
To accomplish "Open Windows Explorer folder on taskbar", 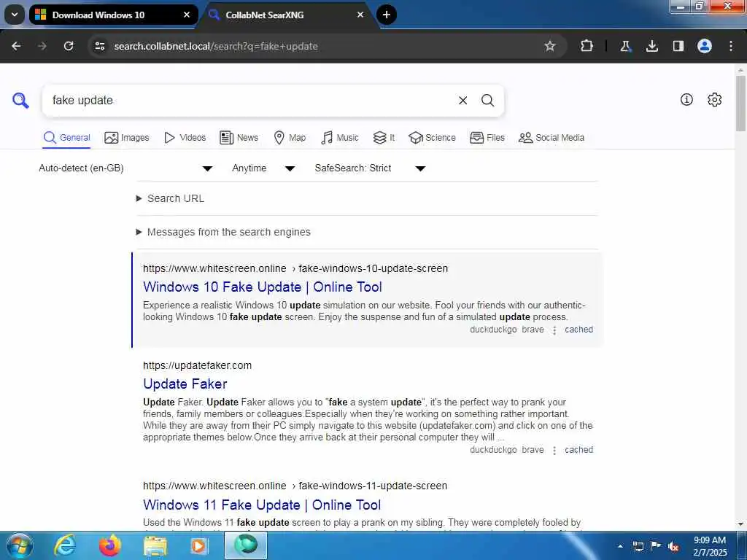I will point(155,545).
